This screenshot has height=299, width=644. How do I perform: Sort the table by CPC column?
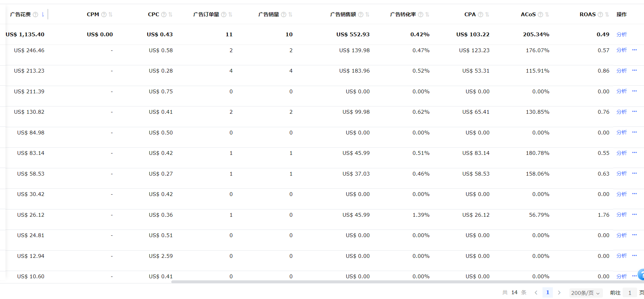click(170, 15)
